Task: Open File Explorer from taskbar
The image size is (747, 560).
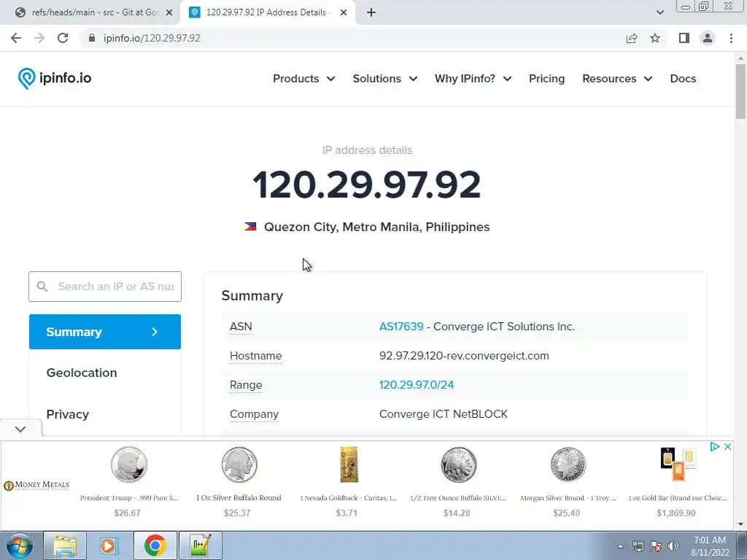Action: 65,545
